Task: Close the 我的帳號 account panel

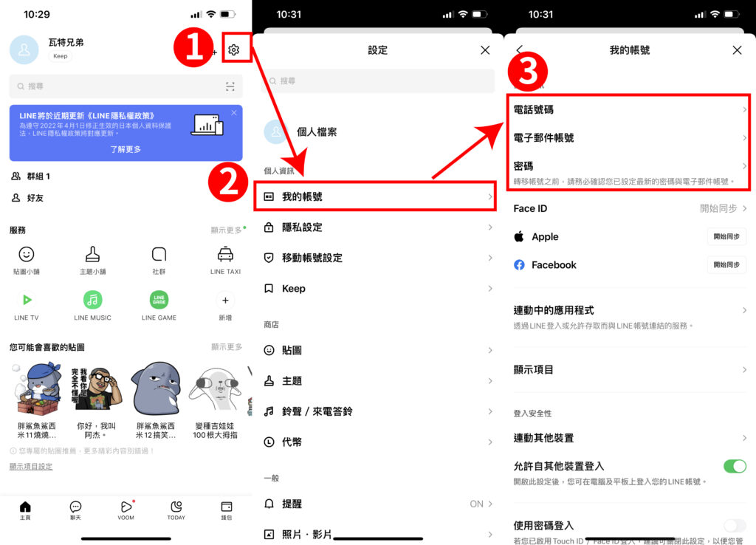Action: tap(738, 50)
